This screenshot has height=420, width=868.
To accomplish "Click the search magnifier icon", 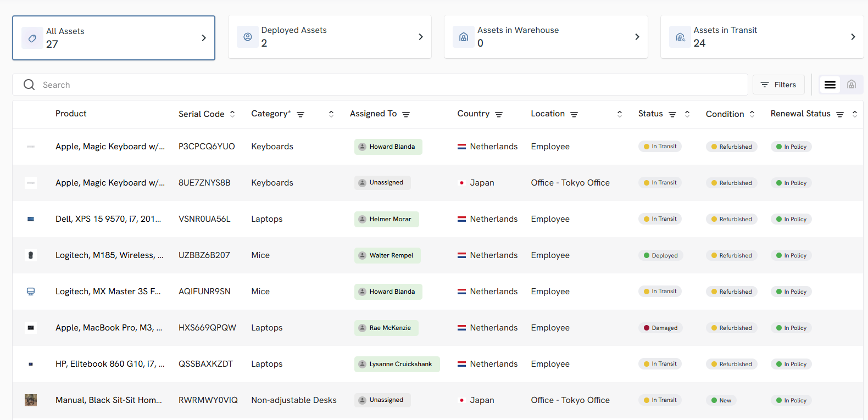I will tap(29, 85).
